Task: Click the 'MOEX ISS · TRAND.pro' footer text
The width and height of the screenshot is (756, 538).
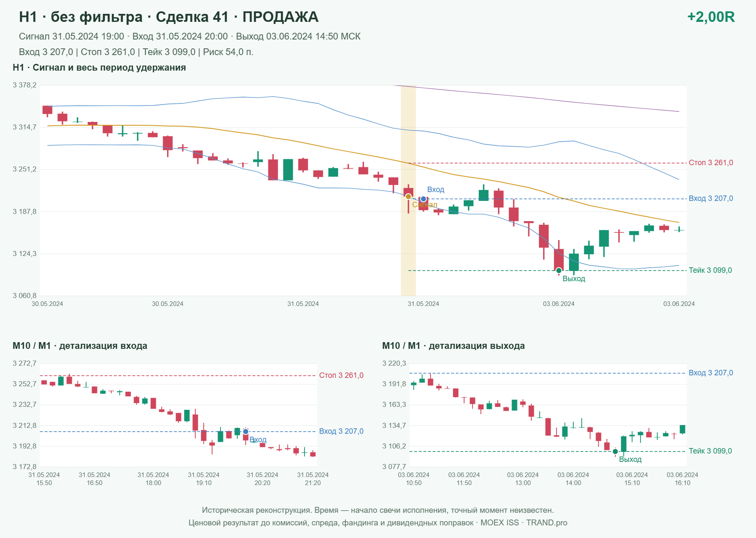Action: [524, 522]
